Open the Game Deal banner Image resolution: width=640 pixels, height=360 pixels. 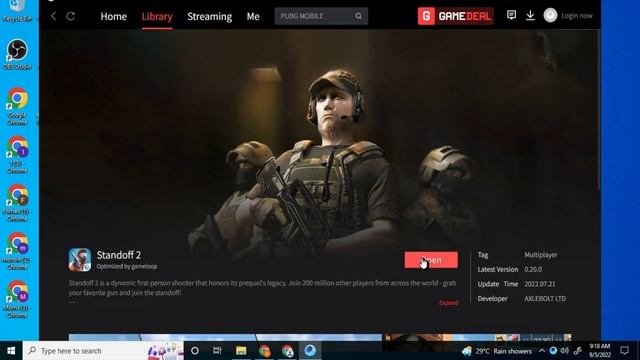[x=456, y=16]
